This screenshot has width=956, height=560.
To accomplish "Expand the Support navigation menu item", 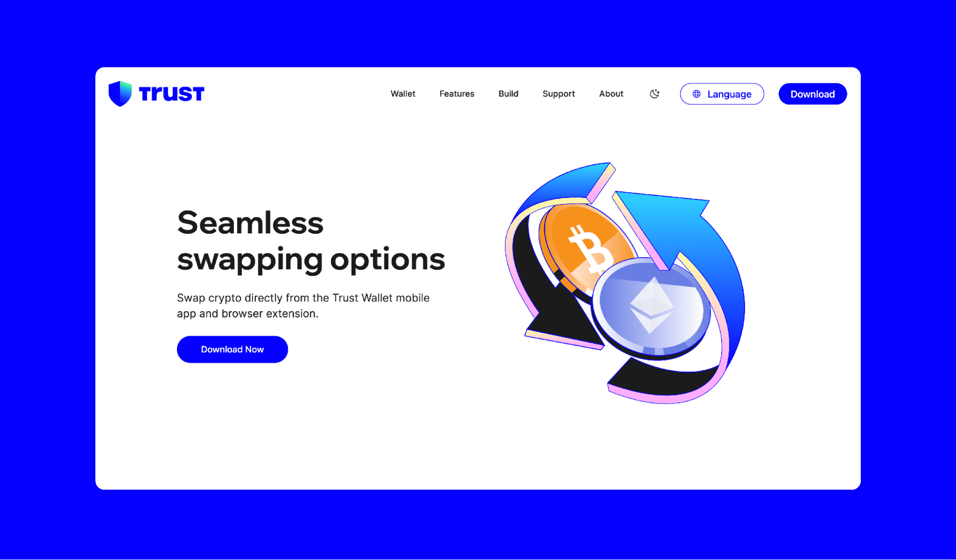I will (x=560, y=93).
